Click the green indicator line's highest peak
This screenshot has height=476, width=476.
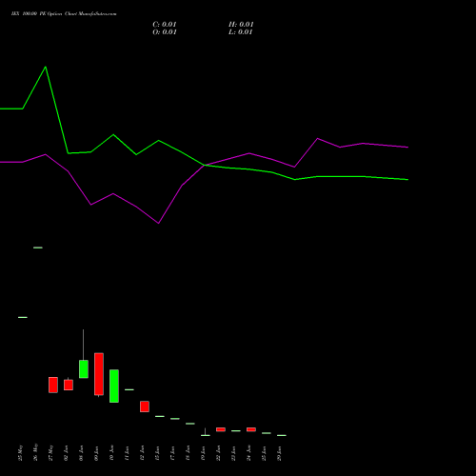tap(46, 67)
